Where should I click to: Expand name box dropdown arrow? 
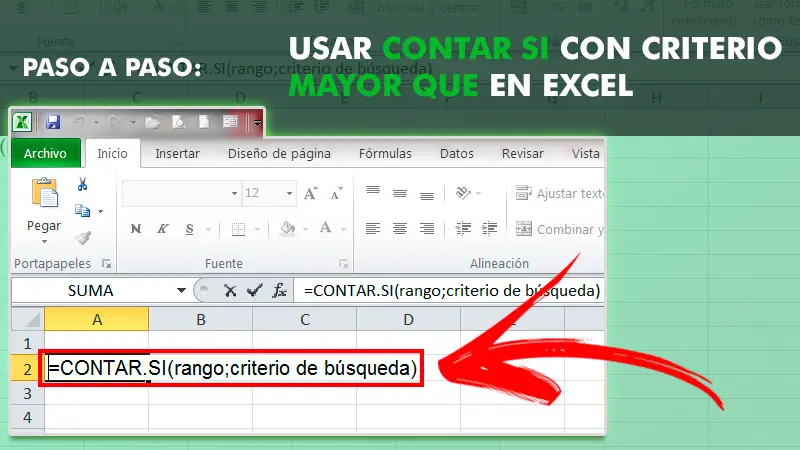[181, 291]
